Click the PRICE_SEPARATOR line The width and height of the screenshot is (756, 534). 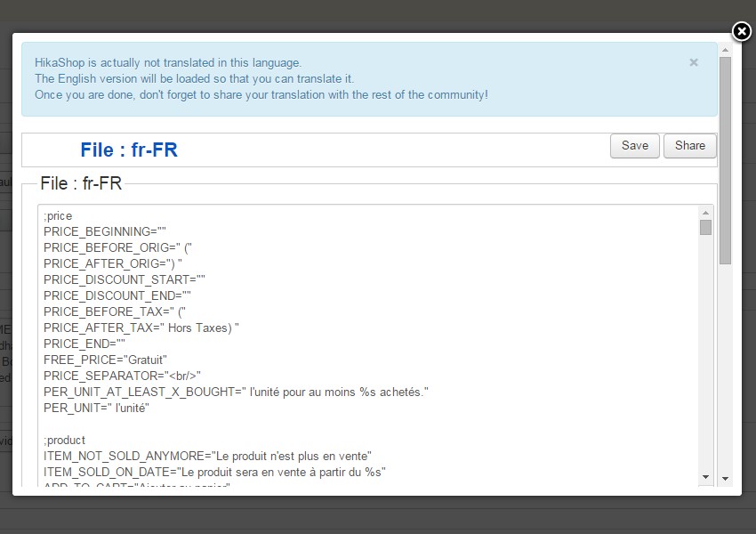(x=122, y=376)
